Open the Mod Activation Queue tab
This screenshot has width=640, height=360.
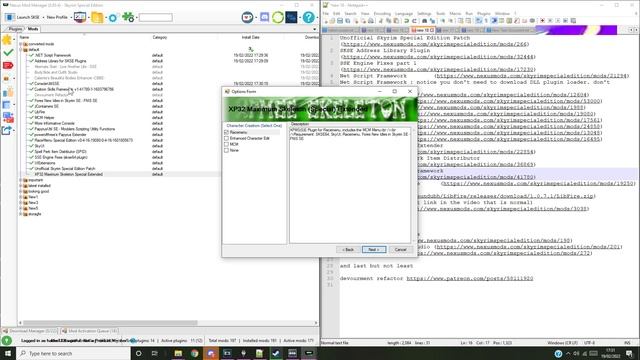pyautogui.click(x=90, y=331)
